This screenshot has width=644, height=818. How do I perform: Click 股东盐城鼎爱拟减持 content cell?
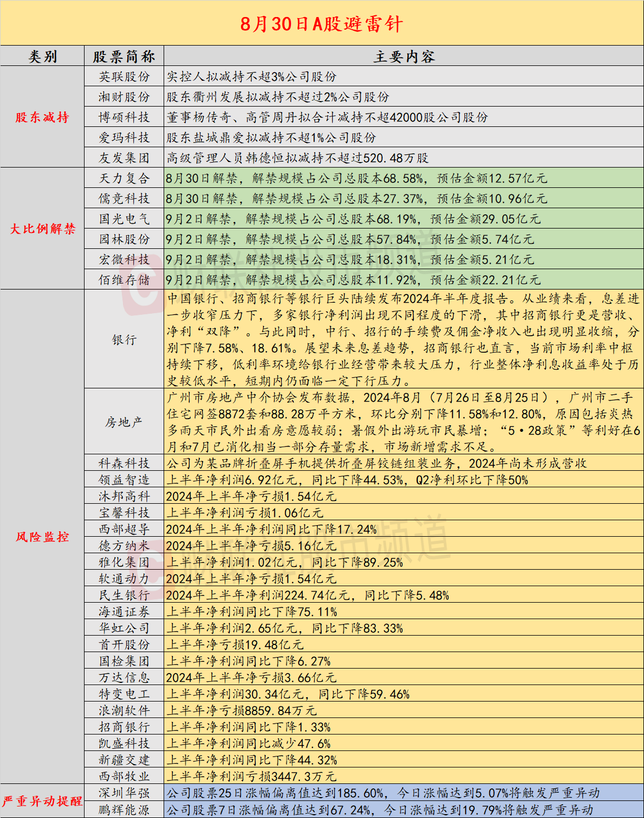click(x=404, y=137)
